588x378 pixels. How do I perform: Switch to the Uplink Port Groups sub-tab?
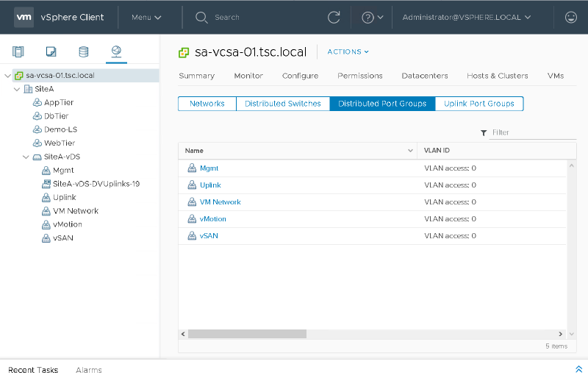point(479,104)
